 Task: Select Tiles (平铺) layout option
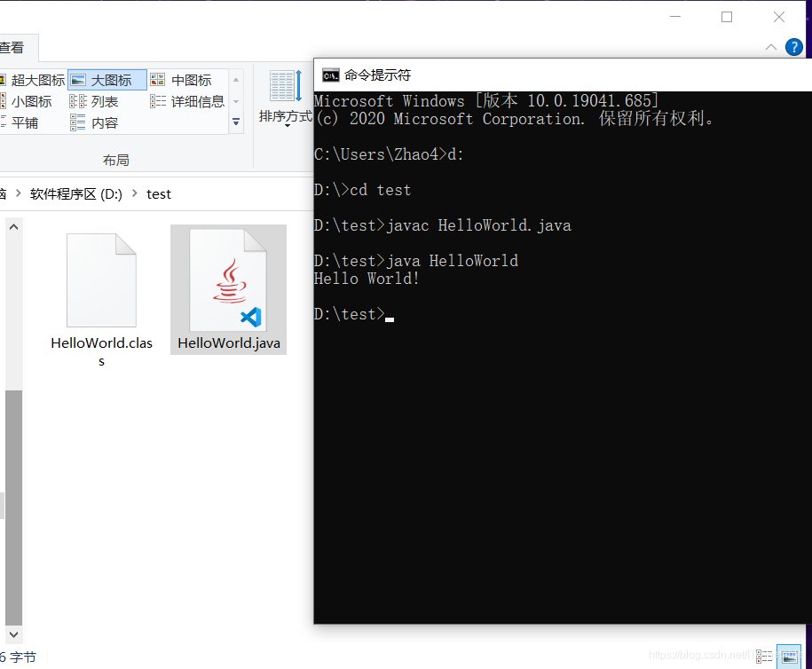click(20, 122)
